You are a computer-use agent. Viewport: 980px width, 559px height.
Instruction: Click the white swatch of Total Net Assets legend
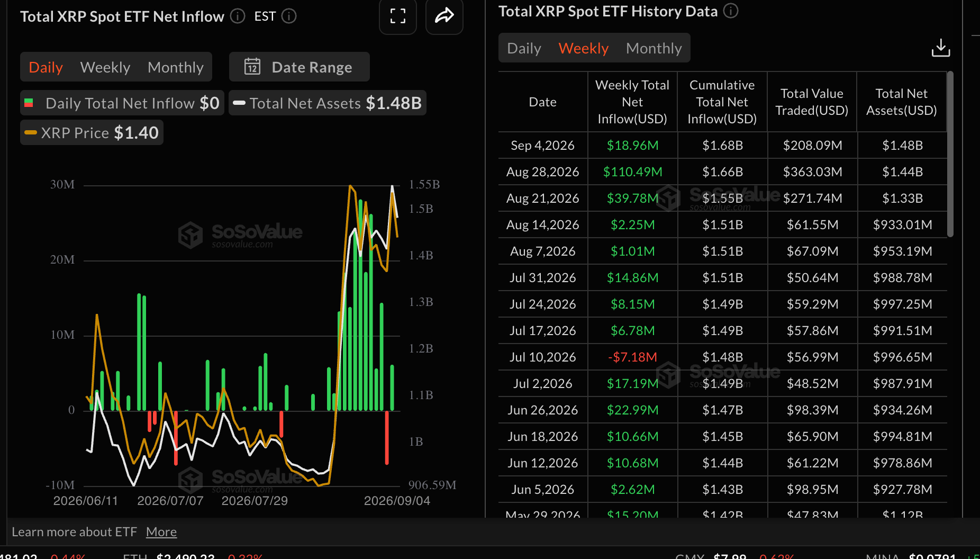[239, 103]
